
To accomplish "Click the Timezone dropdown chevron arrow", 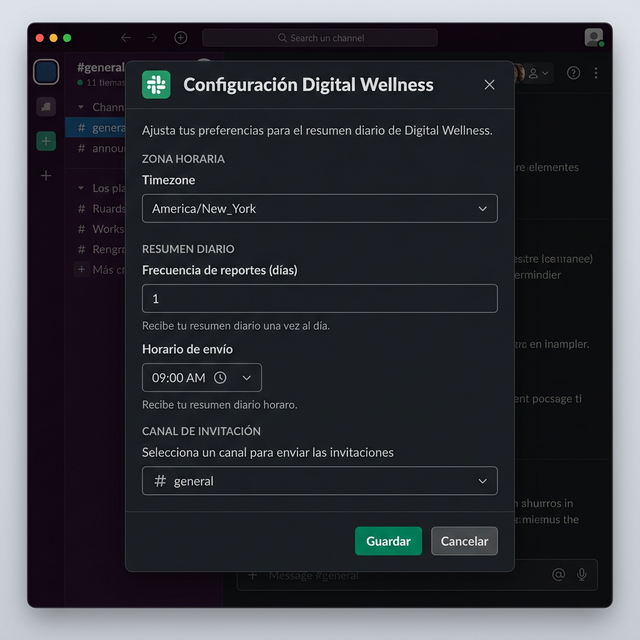I will [x=482, y=209].
